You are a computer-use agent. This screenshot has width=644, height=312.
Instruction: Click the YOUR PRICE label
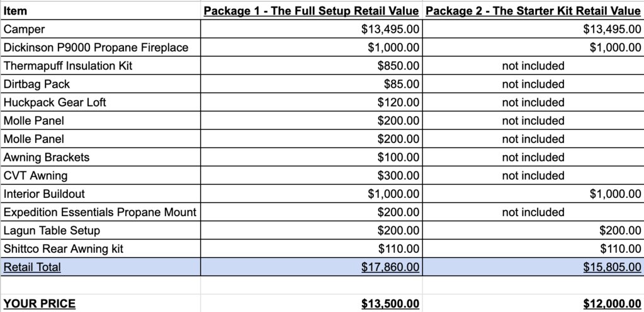[40, 304]
